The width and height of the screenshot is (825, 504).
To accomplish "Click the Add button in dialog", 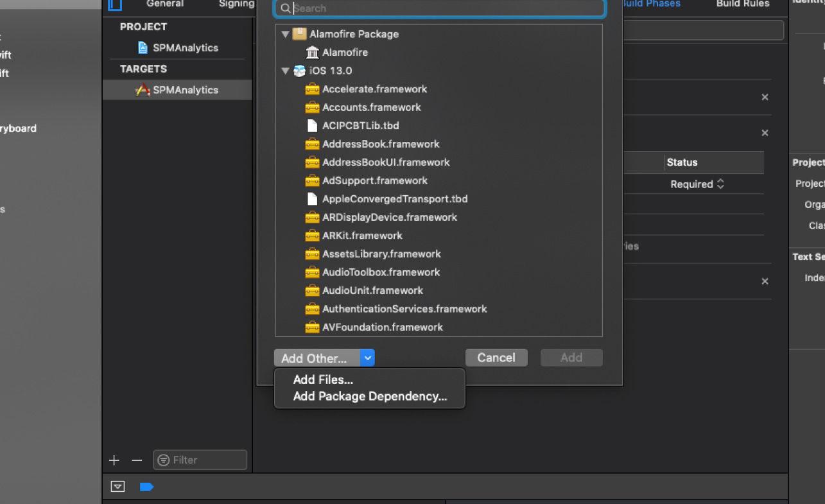I will pos(571,358).
